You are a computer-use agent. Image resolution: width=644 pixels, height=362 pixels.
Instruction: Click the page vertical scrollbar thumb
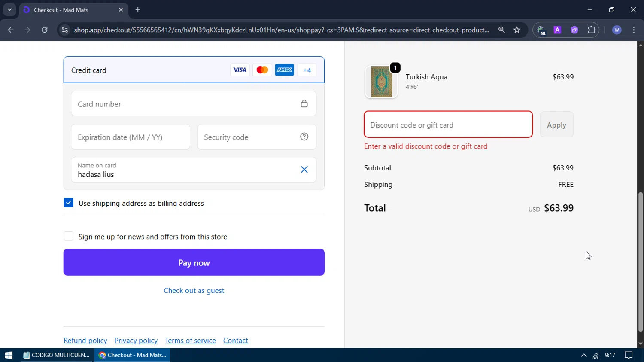pos(640,262)
